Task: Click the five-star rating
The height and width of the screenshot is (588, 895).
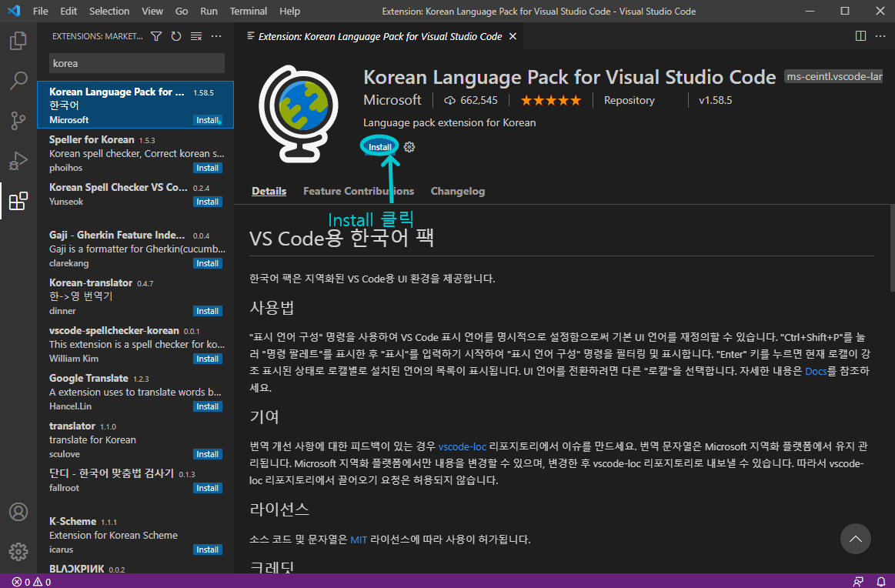Action: pos(551,101)
